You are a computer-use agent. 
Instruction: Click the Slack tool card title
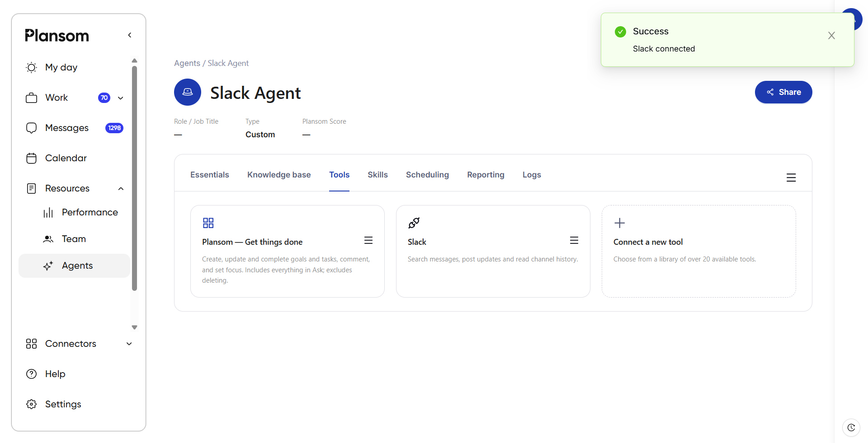click(417, 242)
